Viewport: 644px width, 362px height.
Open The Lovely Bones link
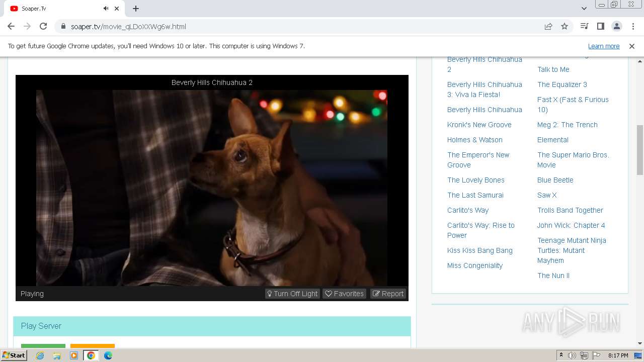tap(475, 180)
